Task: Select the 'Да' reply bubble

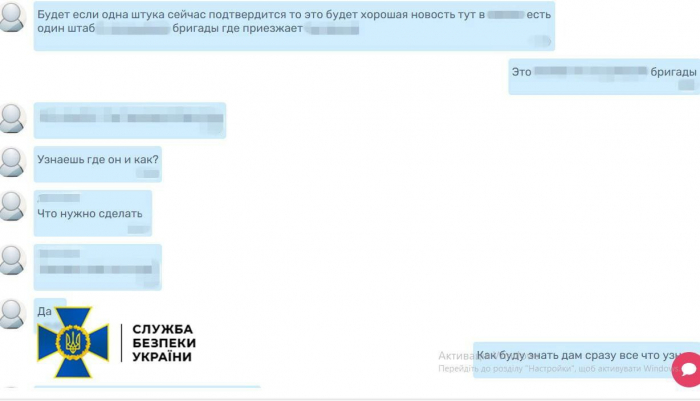Action: (46, 311)
